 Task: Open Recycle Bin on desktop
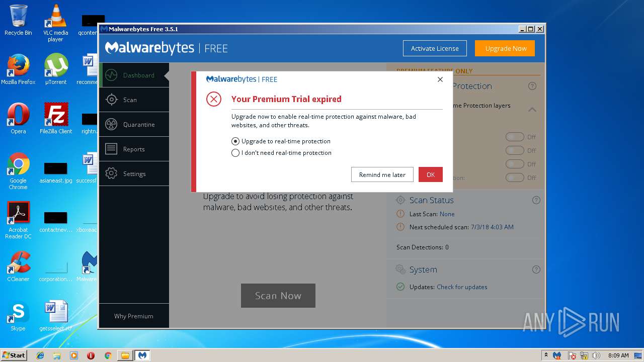click(18, 20)
